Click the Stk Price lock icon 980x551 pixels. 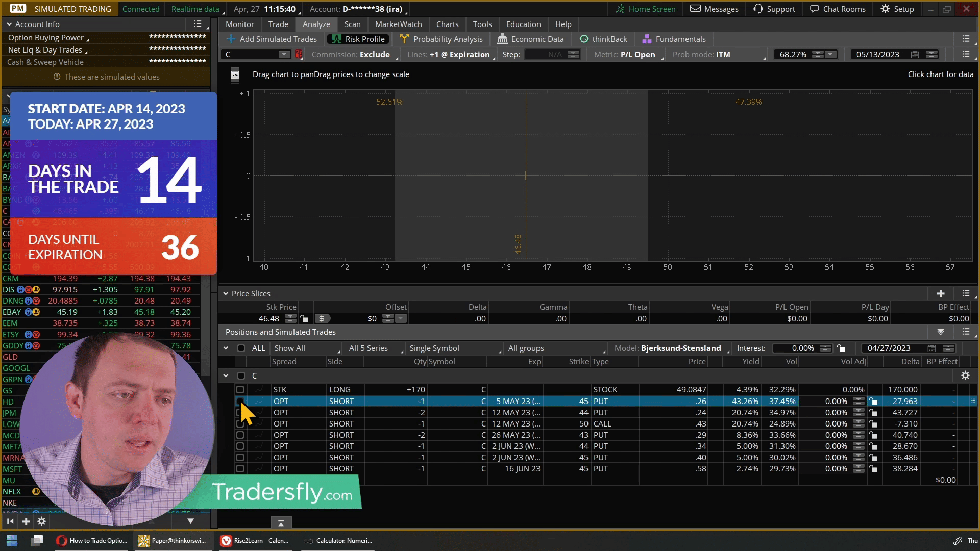click(x=304, y=318)
